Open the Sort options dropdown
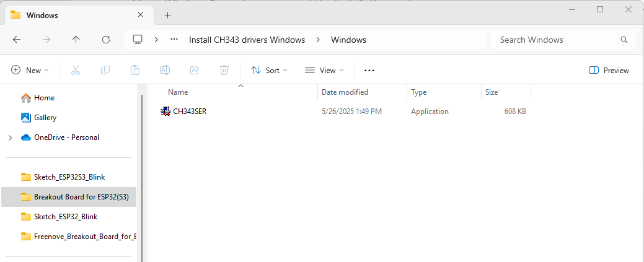This screenshot has height=262, width=644. coord(269,70)
